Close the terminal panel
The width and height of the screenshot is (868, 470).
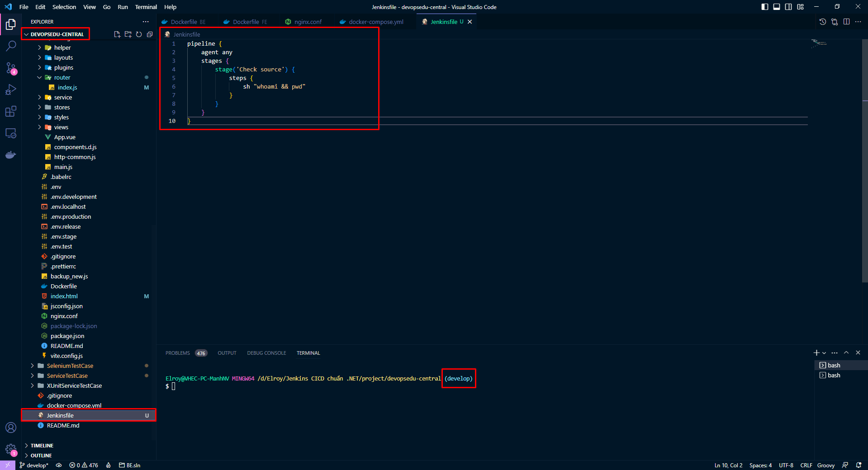click(858, 353)
